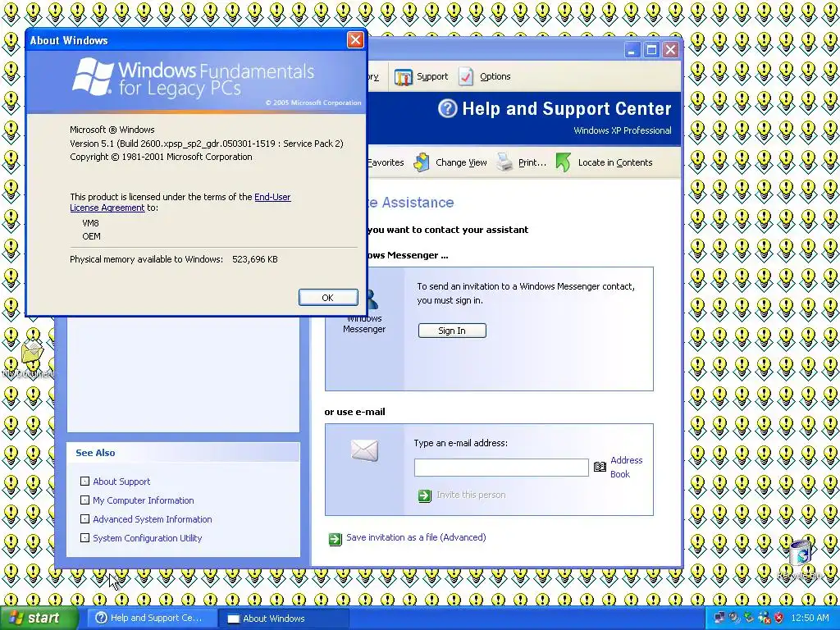Click the About Windows title bar

click(x=185, y=40)
